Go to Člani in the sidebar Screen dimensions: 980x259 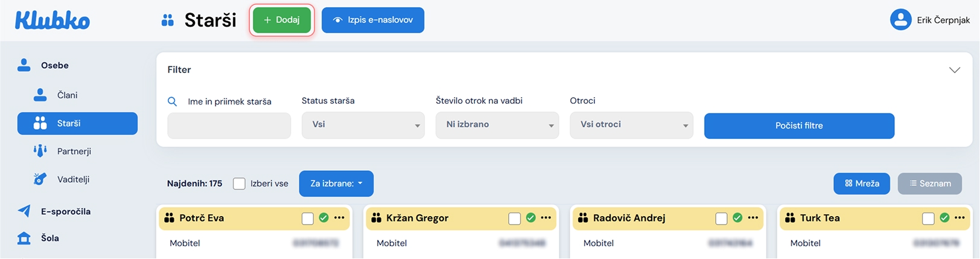pos(67,95)
